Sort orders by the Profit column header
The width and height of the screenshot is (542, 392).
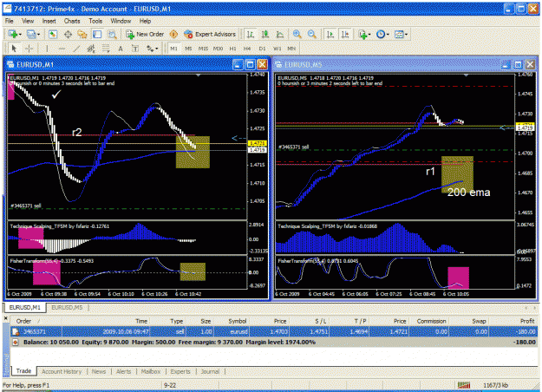[515, 321]
